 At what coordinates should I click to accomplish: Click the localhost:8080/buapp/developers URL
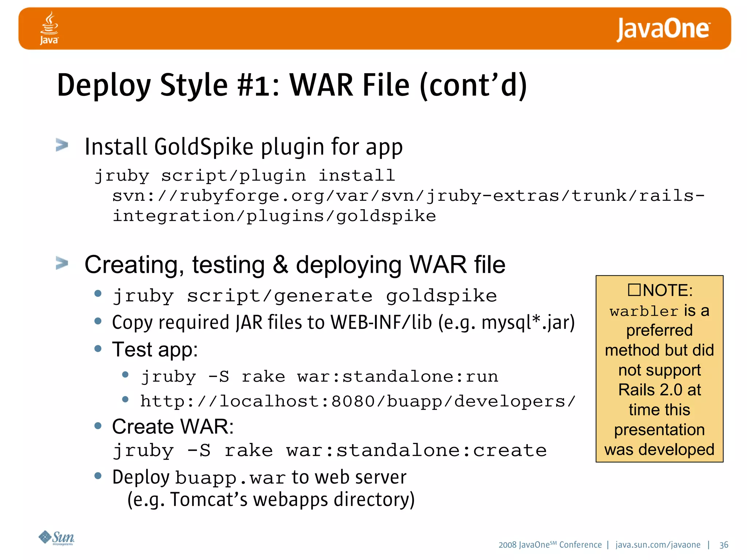[x=357, y=401]
